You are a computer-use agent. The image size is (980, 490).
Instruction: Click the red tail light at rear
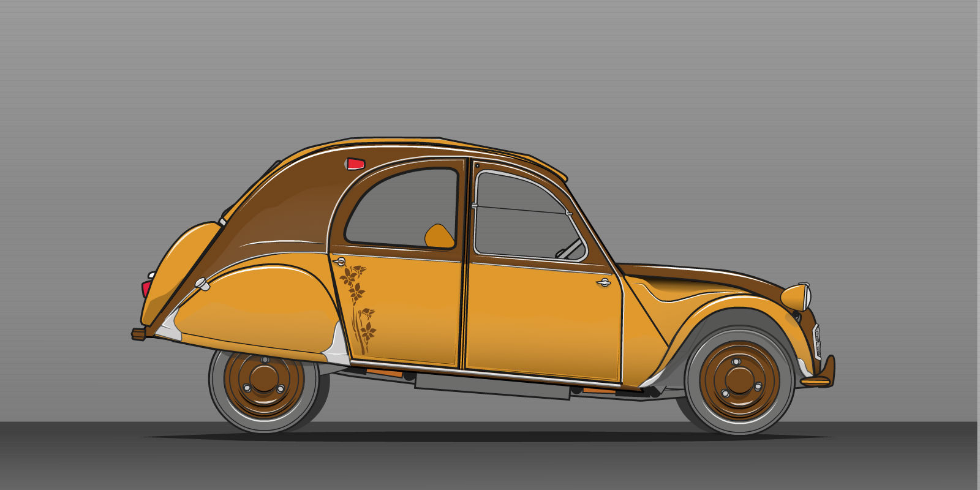point(146,288)
